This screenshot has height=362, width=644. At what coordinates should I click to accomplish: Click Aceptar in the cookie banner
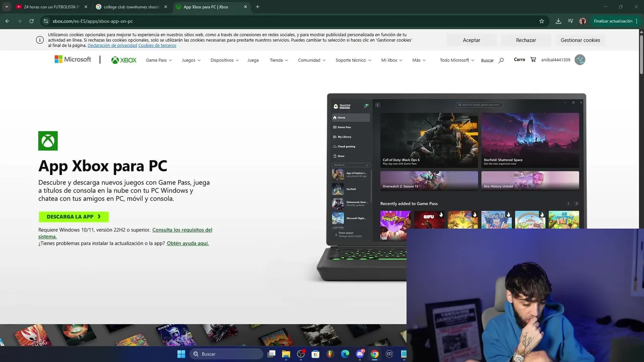click(x=471, y=40)
